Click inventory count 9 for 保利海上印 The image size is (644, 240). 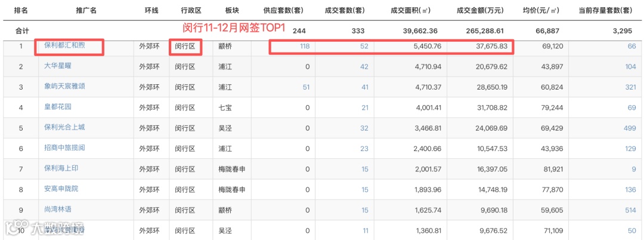[x=634, y=170]
